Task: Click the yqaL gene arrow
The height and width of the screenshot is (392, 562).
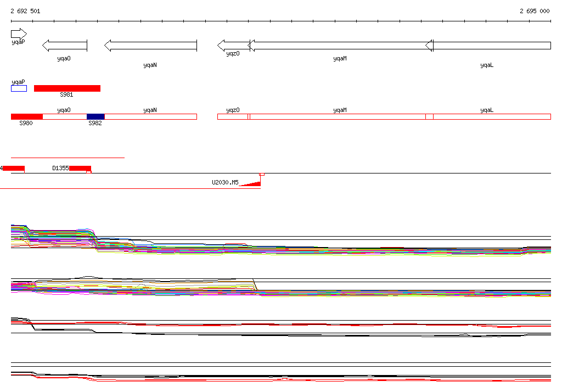Action: coord(488,46)
